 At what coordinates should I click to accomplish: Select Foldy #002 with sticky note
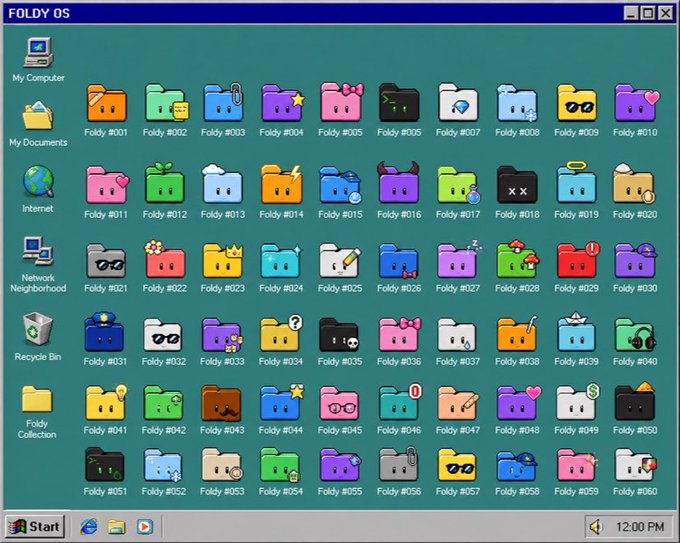166,103
